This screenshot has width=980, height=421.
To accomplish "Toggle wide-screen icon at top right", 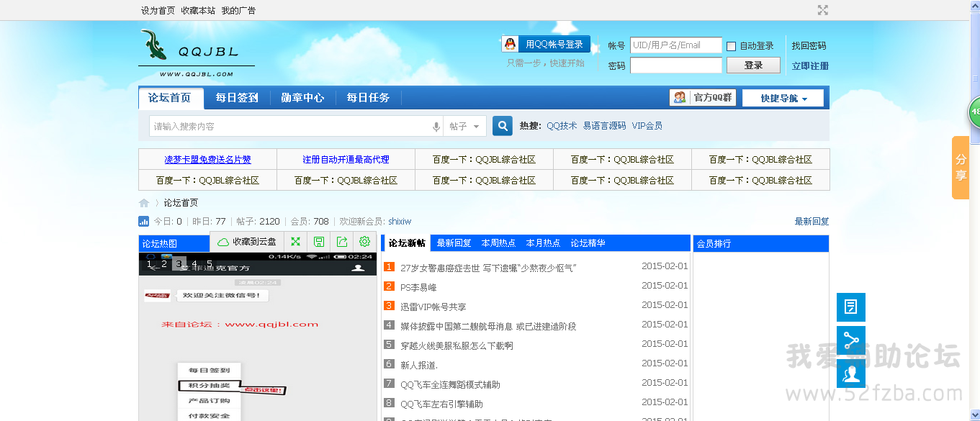I will pos(823,10).
